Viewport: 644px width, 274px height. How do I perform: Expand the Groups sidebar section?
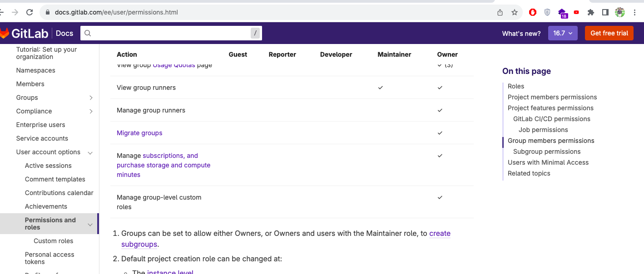(91, 98)
